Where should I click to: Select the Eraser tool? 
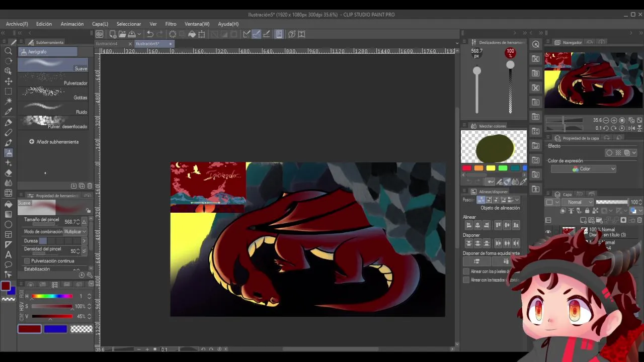[x=9, y=173]
